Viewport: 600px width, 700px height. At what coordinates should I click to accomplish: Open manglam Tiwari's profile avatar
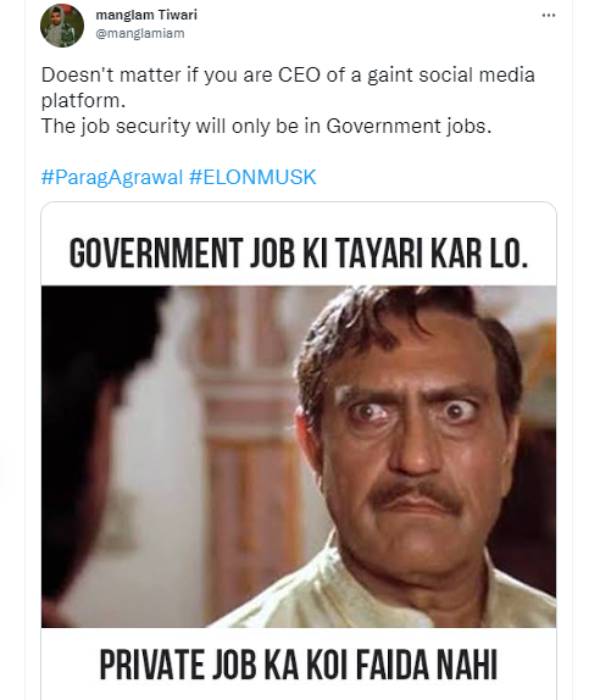[62, 25]
